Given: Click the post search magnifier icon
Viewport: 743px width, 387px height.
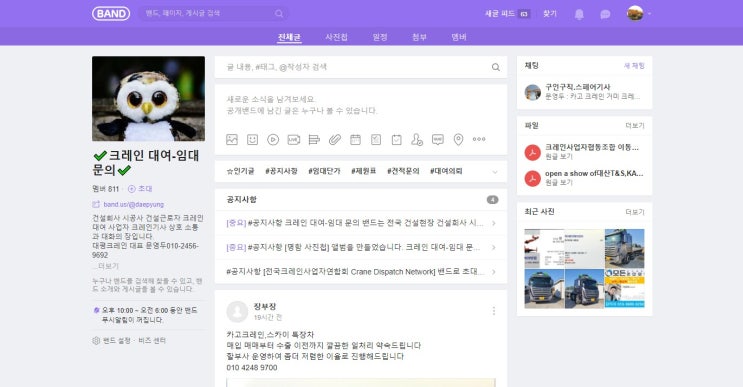Looking at the screenshot, I should pos(496,67).
